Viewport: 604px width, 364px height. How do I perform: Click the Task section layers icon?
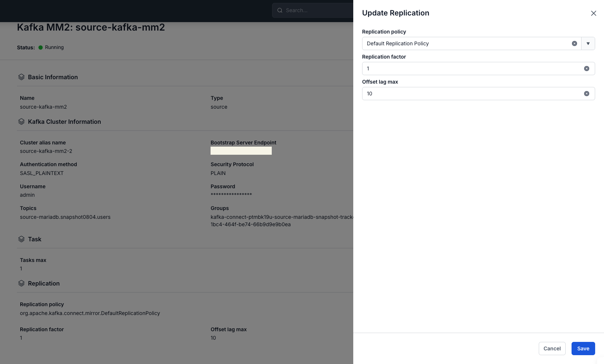[x=21, y=239]
